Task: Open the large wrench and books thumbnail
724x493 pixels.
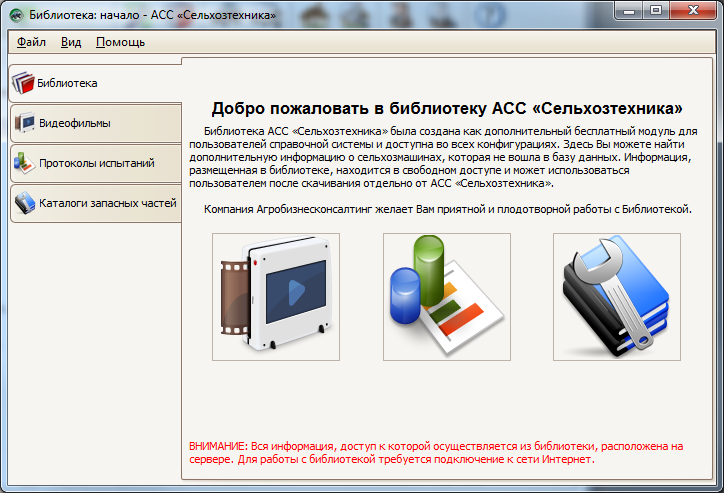Action: click(x=617, y=297)
